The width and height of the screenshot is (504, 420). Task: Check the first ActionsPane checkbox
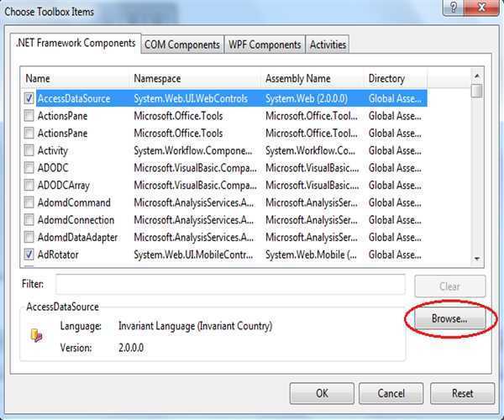[x=29, y=116]
